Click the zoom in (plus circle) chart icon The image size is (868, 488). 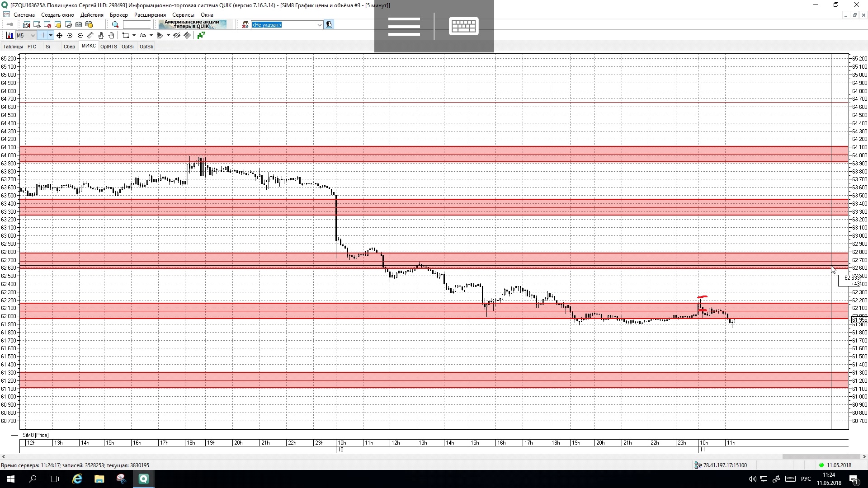click(70, 35)
